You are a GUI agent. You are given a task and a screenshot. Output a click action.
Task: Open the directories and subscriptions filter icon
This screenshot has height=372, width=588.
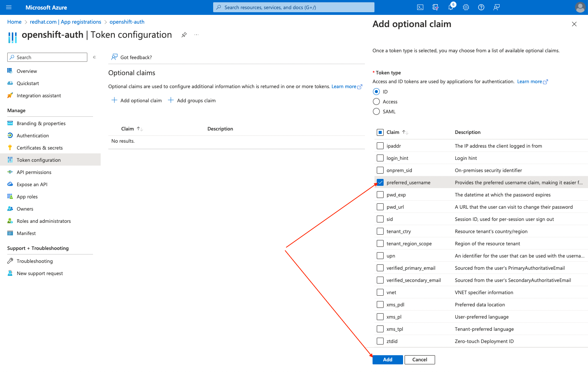click(435, 7)
